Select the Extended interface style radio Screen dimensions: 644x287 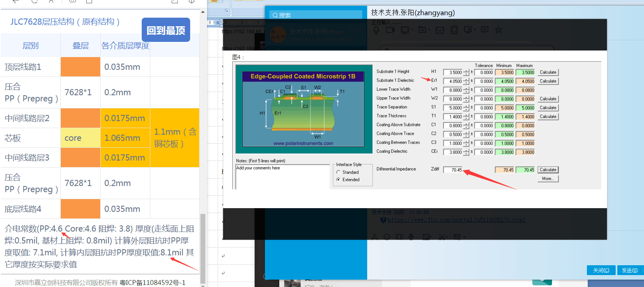338,180
